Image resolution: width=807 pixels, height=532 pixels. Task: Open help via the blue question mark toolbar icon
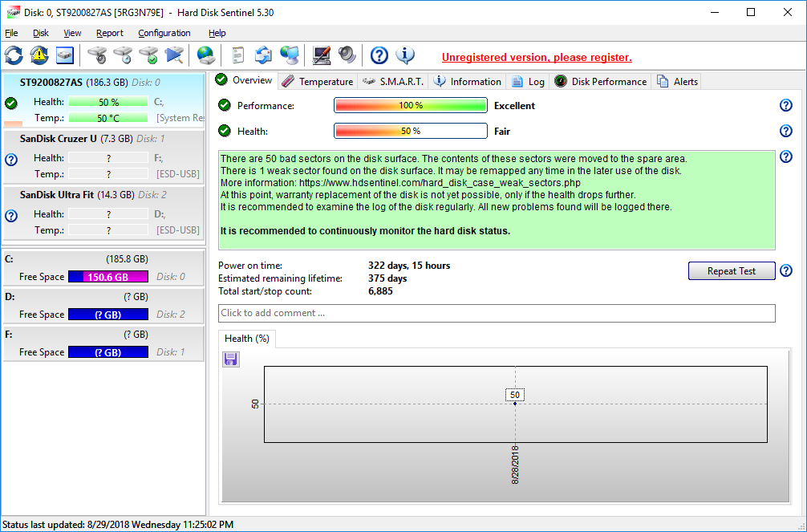[379, 55]
